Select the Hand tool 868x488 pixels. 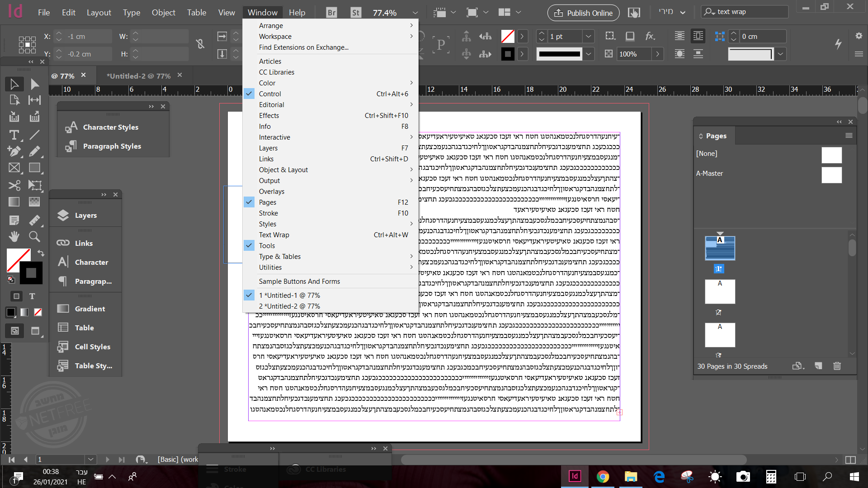[14, 236]
